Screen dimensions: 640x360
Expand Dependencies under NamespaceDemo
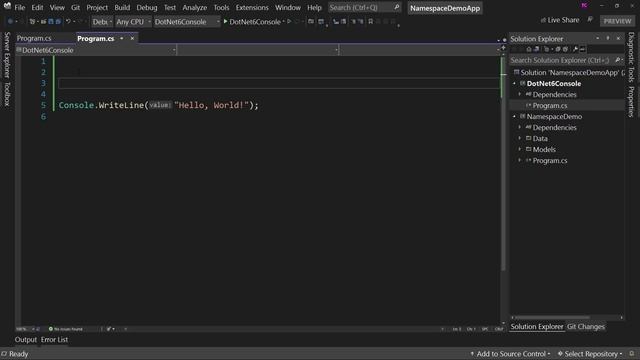520,127
